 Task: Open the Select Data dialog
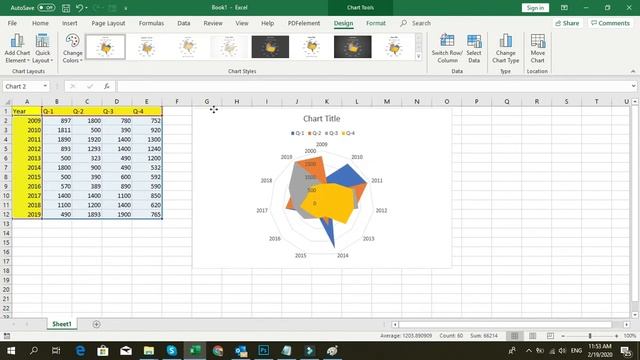coord(474,48)
